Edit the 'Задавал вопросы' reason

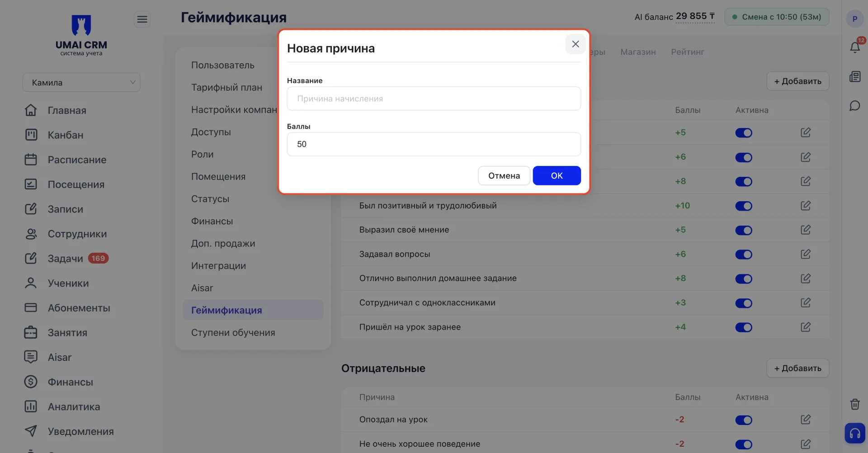tap(806, 254)
